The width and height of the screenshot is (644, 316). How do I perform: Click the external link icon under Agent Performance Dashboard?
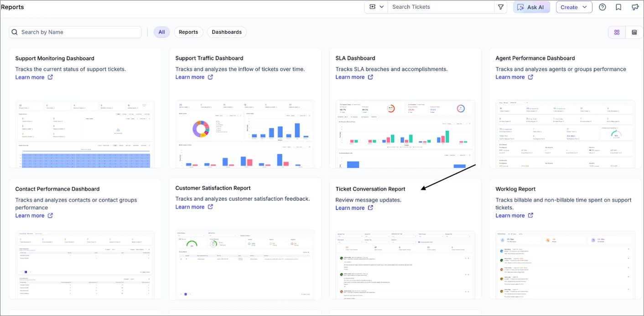click(x=530, y=77)
